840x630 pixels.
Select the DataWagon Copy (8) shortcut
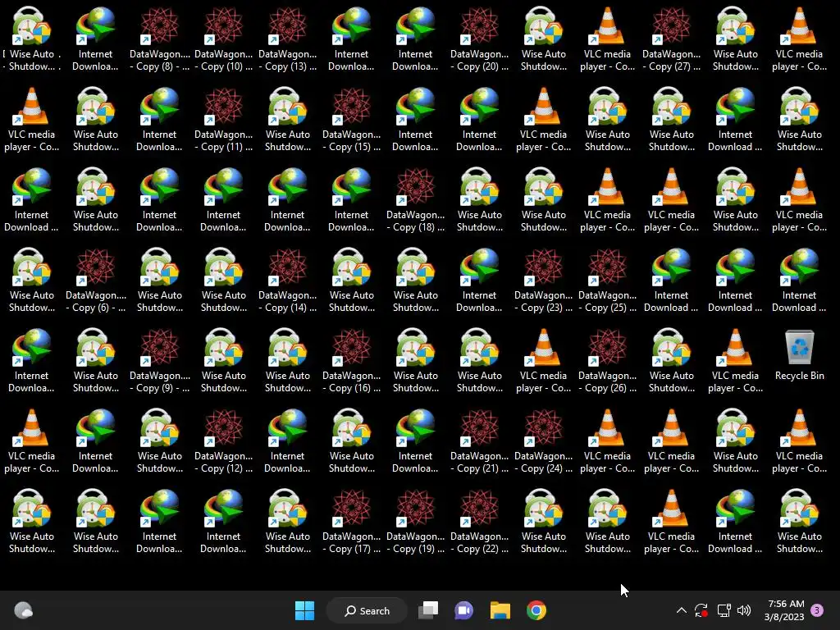[x=160, y=39]
